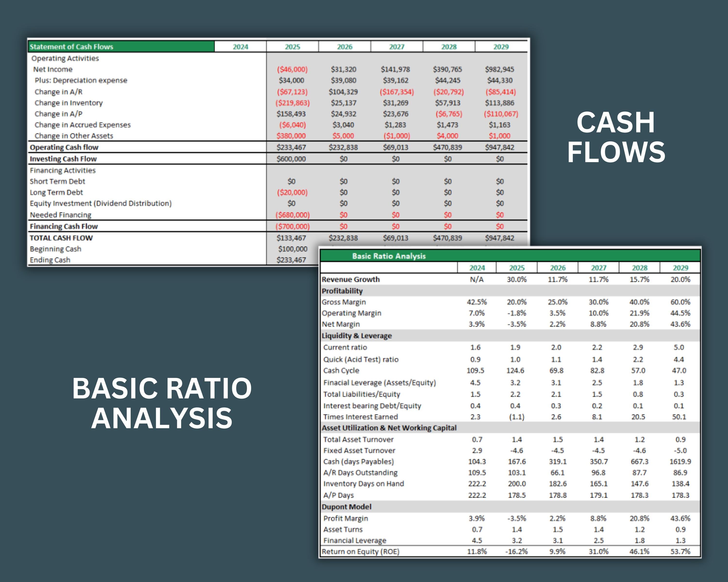The image size is (728, 582).
Task: Select the Return on Equity (ROE) row
Action: (x=361, y=552)
